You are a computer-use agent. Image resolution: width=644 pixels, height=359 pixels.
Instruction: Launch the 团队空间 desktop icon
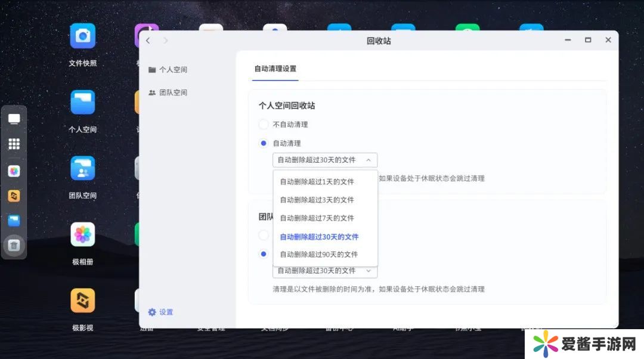point(82,169)
